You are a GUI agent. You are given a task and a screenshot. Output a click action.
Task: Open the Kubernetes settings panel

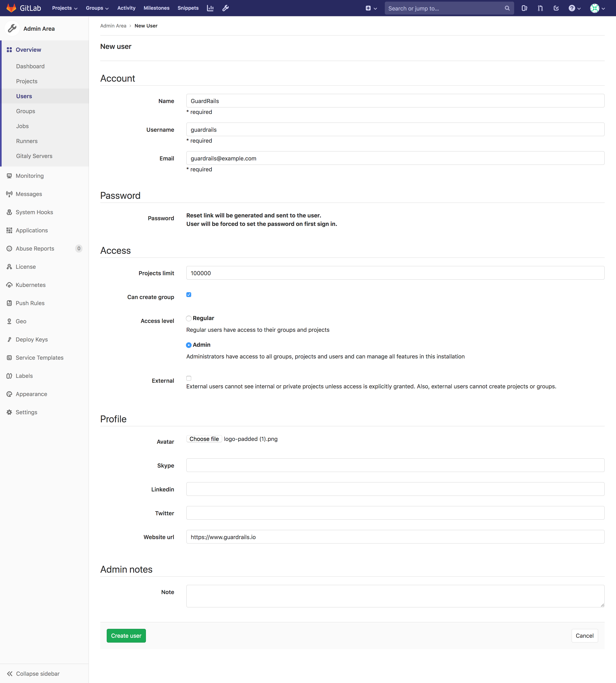coord(30,285)
